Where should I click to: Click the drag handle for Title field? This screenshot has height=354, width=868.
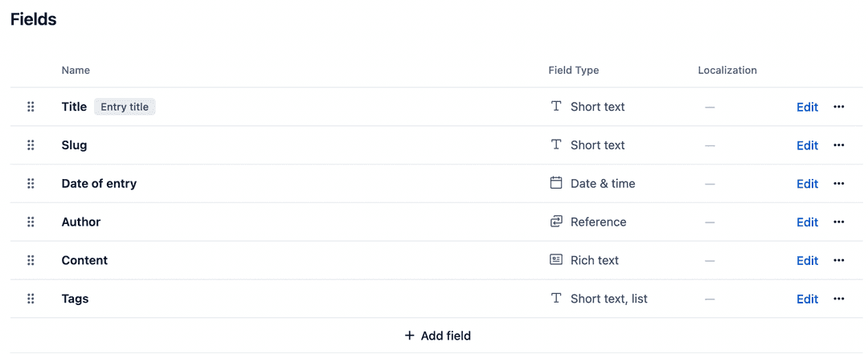pos(31,107)
